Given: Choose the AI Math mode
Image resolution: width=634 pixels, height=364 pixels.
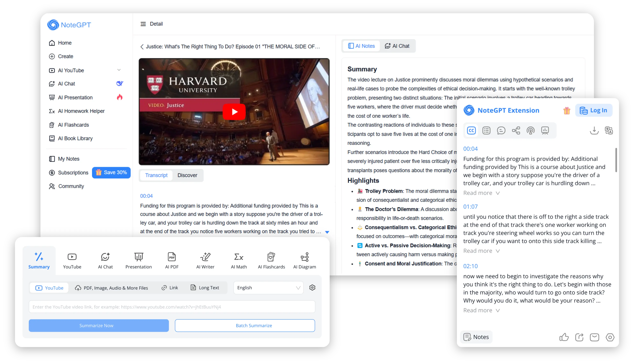Looking at the screenshot, I should pyautogui.click(x=239, y=260).
